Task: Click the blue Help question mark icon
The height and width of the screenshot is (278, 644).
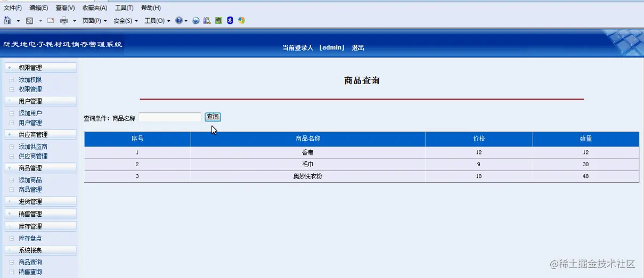Action: pyautogui.click(x=178, y=21)
